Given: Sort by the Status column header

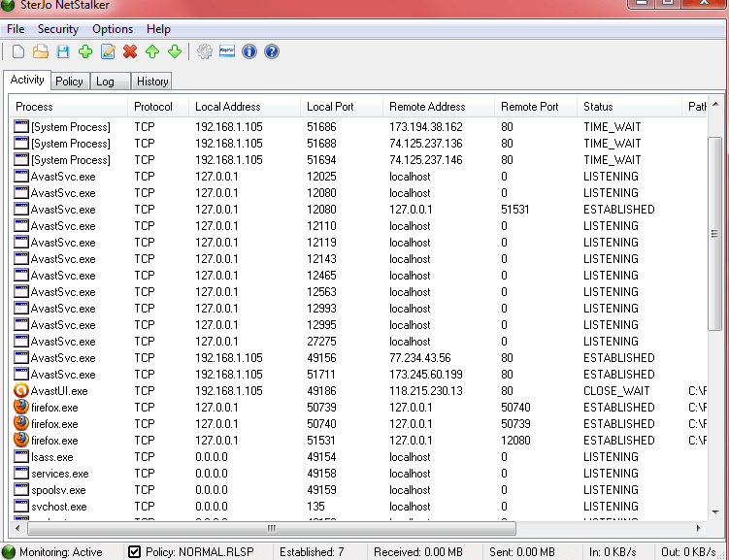Looking at the screenshot, I should tap(630, 107).
